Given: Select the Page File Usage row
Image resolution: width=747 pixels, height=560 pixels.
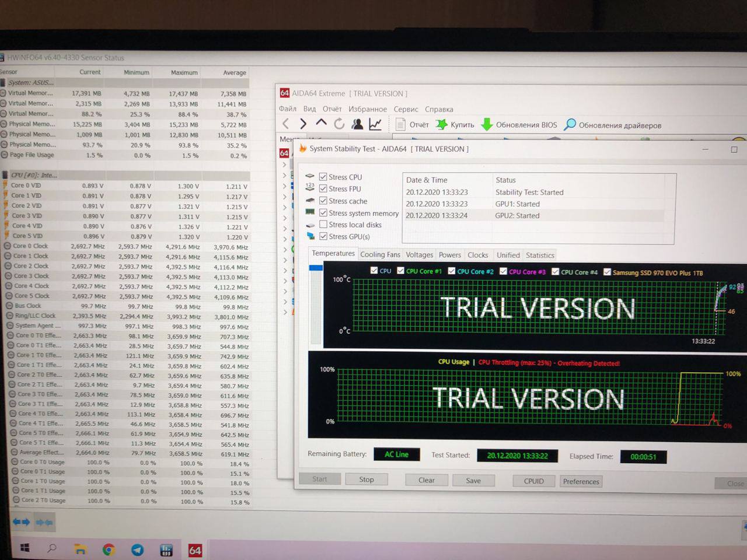Looking at the screenshot, I should (x=125, y=155).
